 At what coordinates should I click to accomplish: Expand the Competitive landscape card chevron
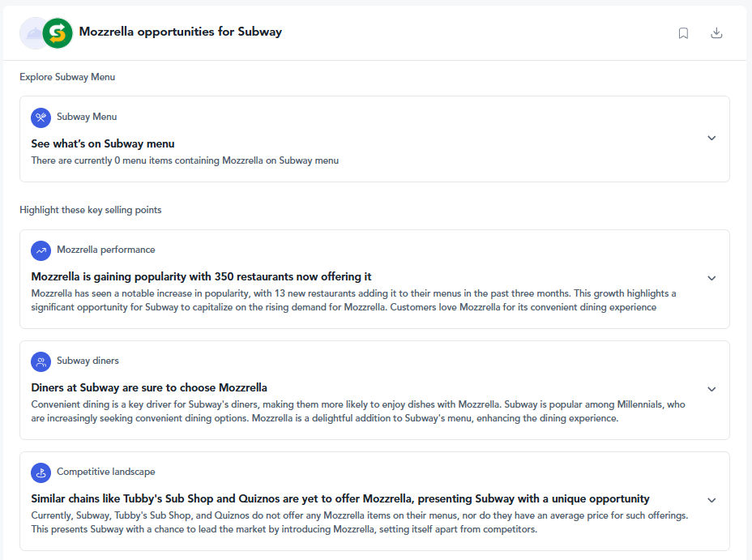(x=711, y=500)
